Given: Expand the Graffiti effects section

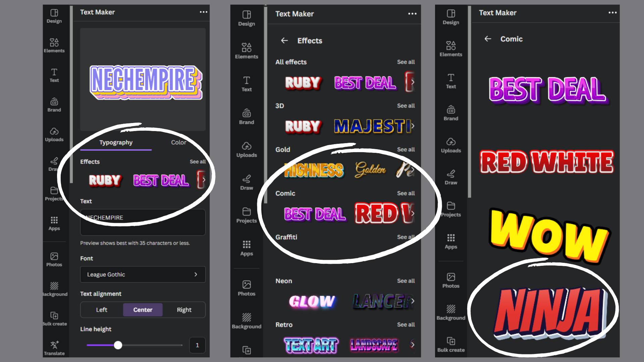Looking at the screenshot, I should (x=405, y=237).
